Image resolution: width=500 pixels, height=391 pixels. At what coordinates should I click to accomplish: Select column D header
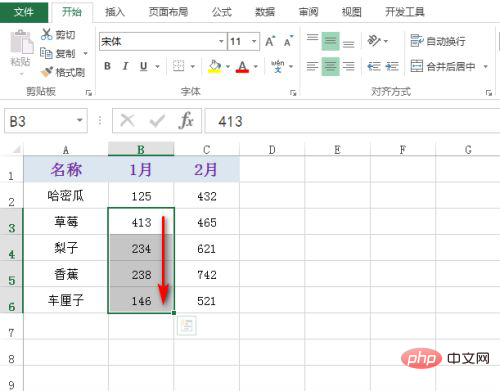[272, 149]
